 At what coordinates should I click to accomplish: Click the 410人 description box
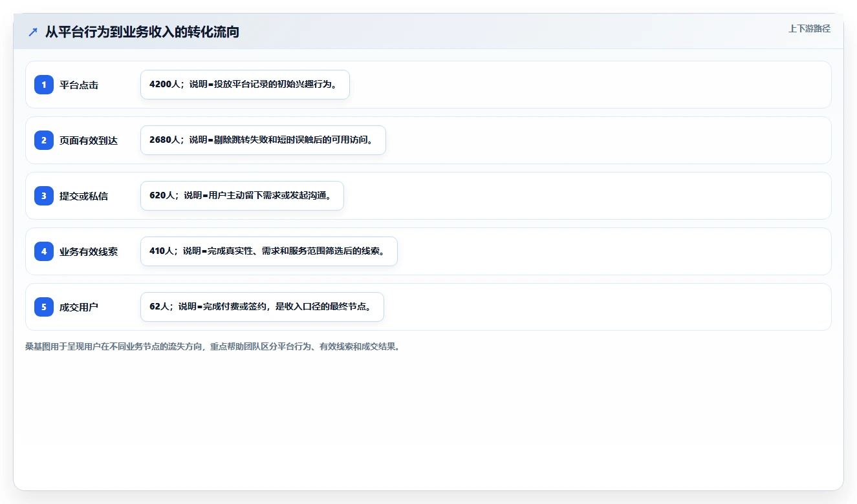[x=269, y=251]
